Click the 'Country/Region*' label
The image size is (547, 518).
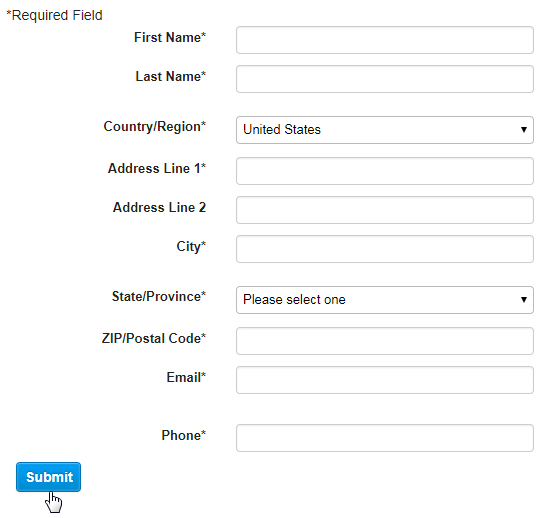click(155, 127)
